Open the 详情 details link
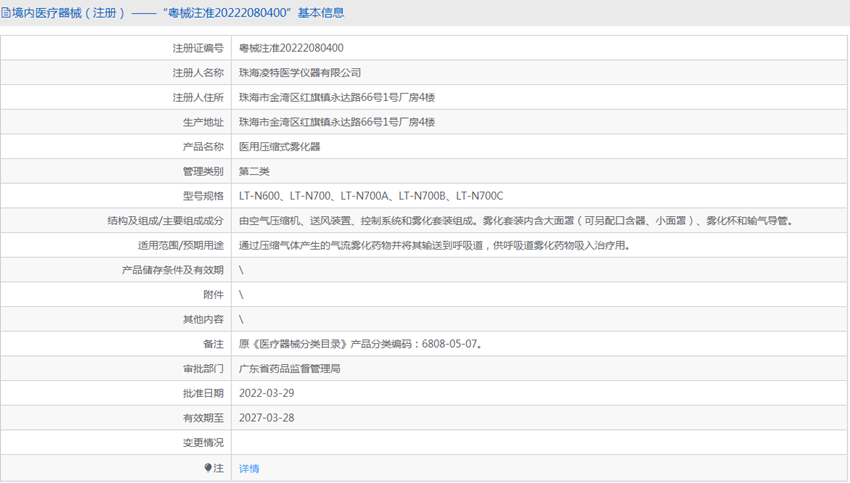850x483 pixels. 249,468
